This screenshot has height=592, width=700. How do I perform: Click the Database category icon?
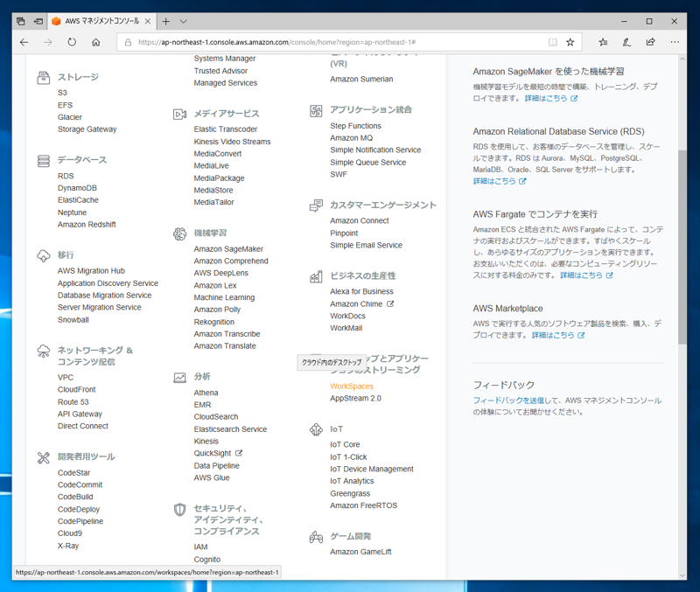(43, 161)
